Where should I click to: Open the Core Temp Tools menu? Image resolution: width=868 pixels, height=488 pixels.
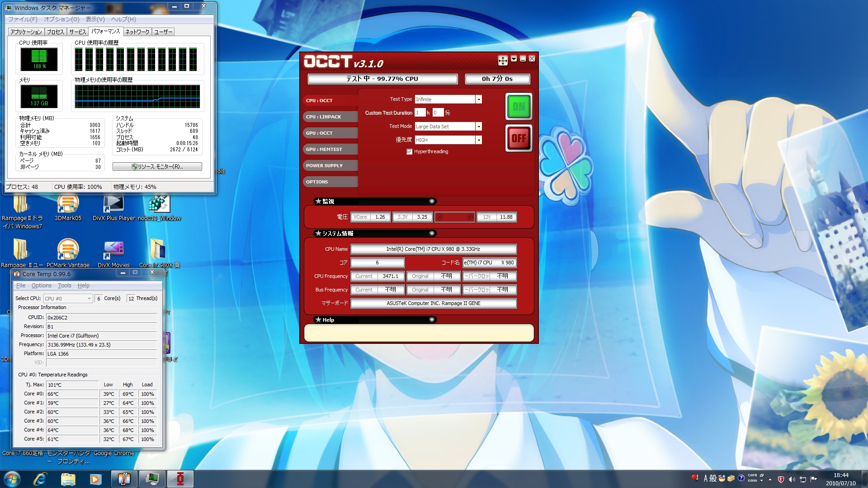[x=64, y=286]
